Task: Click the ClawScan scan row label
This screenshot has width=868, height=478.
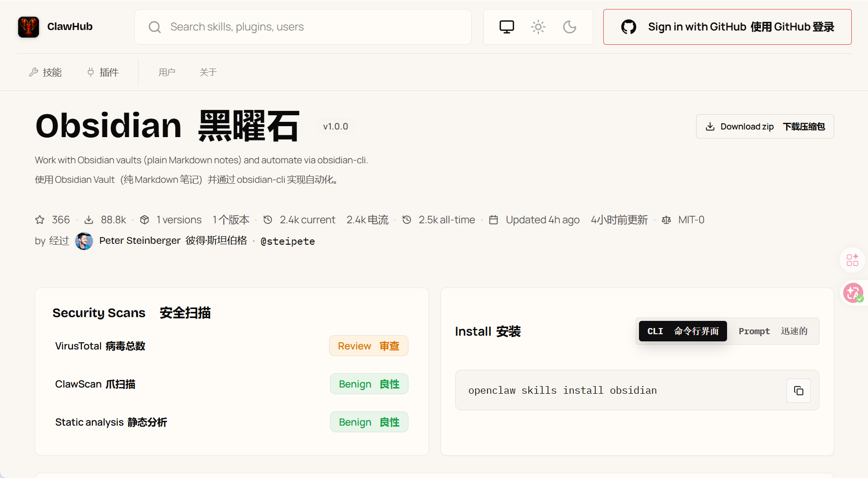Action: (95, 384)
